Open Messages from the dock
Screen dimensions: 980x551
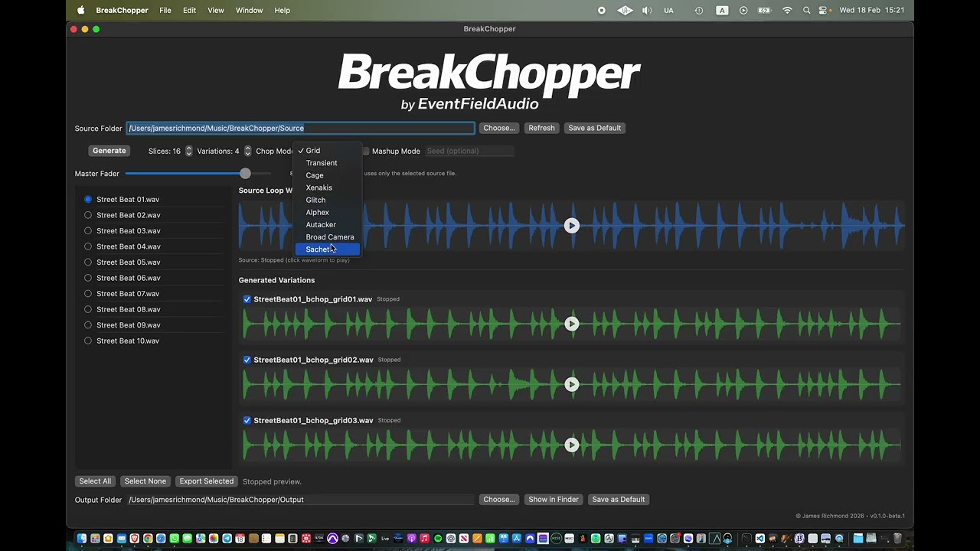pos(188,539)
